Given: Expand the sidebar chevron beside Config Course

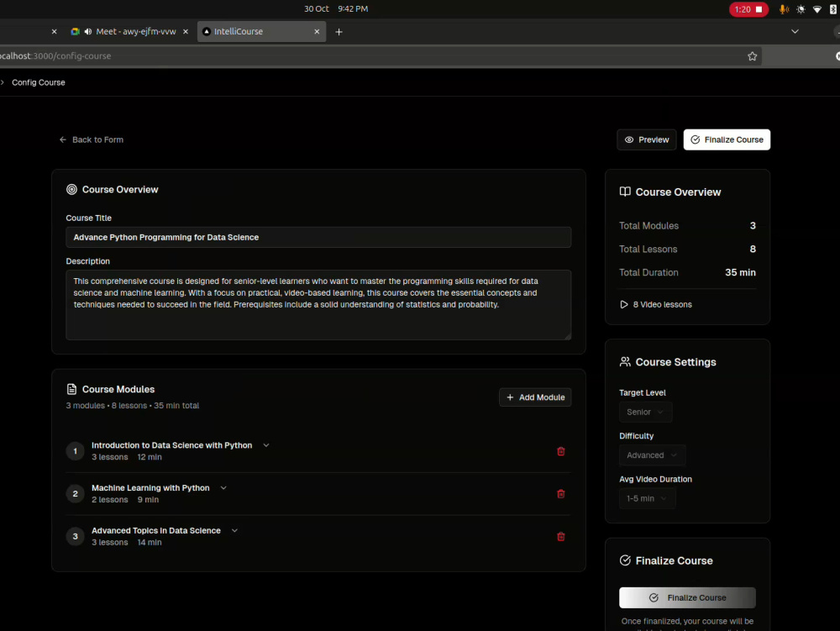Looking at the screenshot, I should tap(3, 82).
